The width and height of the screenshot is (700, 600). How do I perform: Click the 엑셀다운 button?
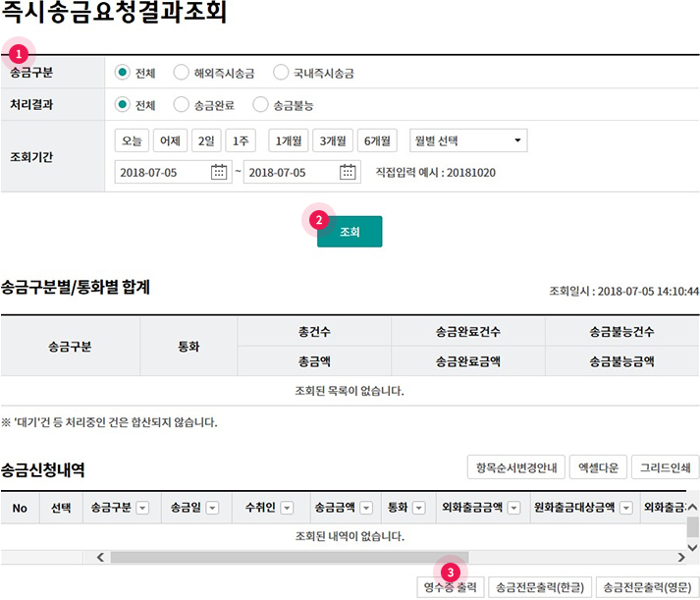pyautogui.click(x=596, y=466)
